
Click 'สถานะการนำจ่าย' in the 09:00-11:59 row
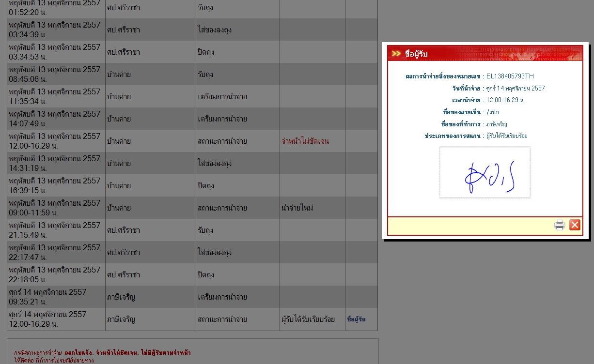pyautogui.click(x=222, y=208)
